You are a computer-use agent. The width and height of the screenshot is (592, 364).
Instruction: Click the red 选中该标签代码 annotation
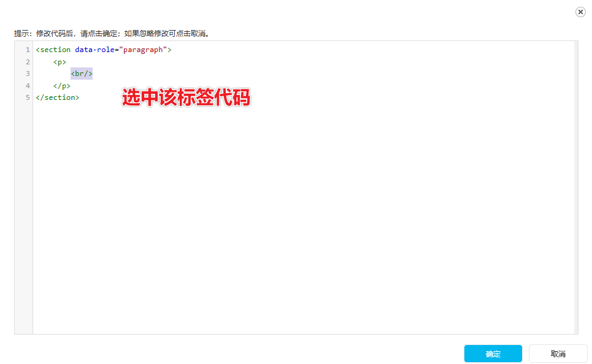click(186, 97)
